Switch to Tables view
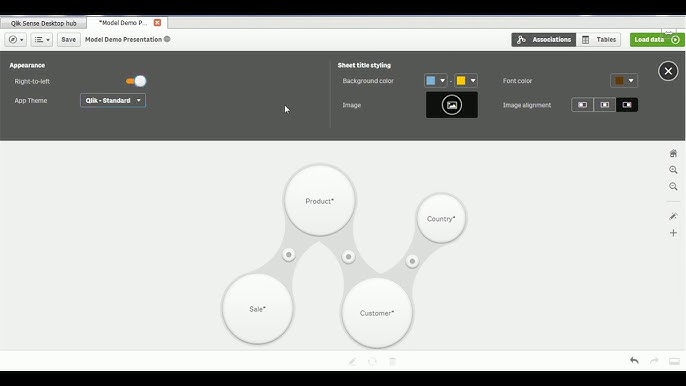 [598, 39]
